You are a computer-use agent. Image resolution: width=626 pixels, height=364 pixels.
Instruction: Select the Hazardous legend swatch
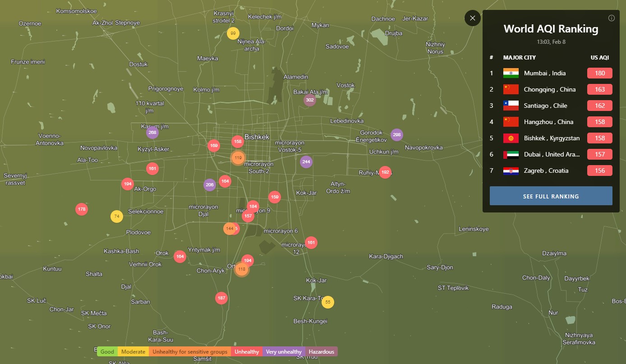322,352
